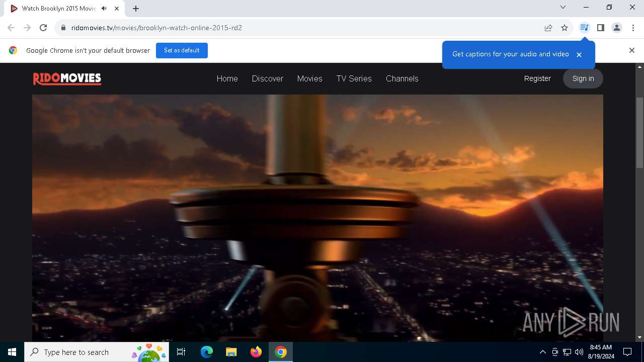View site information lock icon
This screenshot has width=644, height=362.
(63, 28)
